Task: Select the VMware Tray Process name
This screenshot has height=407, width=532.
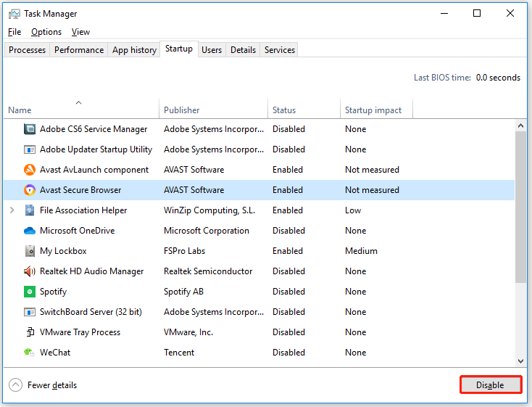Action: pyautogui.click(x=80, y=332)
